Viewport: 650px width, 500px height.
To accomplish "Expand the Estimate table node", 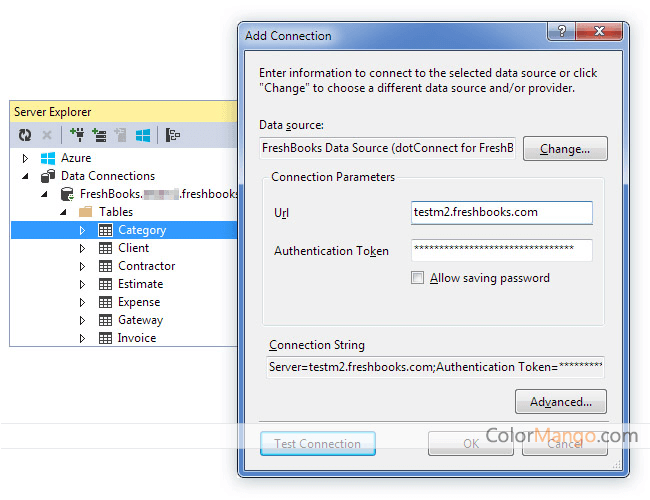I will click(x=82, y=284).
